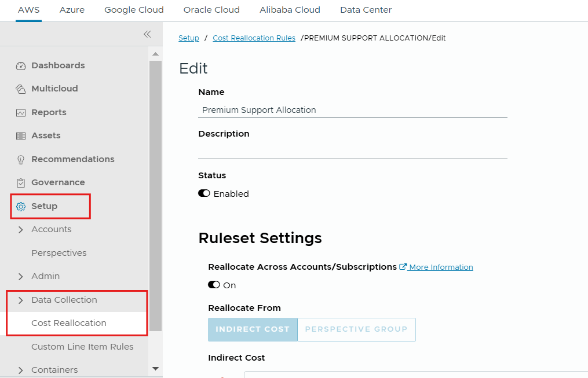Select the Recommendations lightbulb icon
This screenshot has width=588, height=378.
21,159
